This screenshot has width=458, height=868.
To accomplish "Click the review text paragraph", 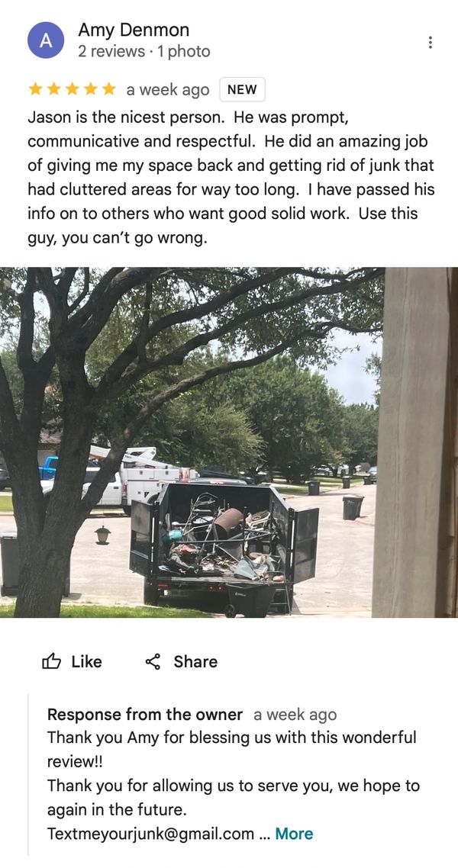I will pos(231,178).
